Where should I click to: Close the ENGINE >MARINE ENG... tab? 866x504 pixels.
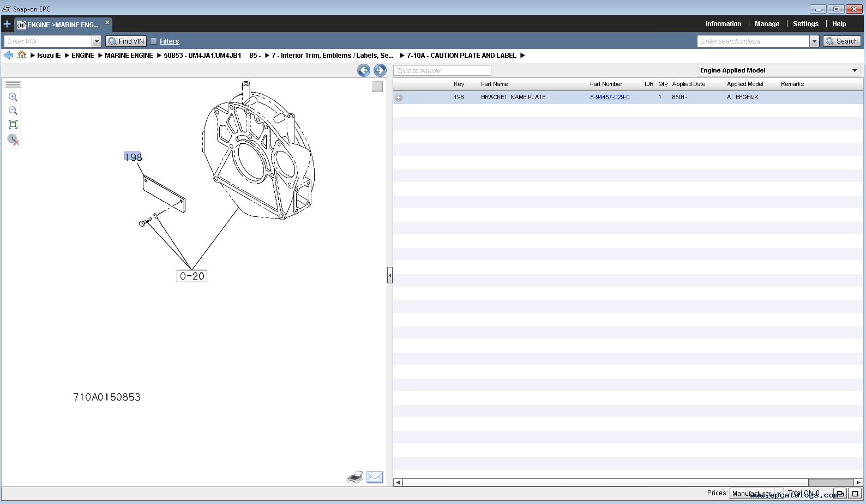[x=107, y=22]
